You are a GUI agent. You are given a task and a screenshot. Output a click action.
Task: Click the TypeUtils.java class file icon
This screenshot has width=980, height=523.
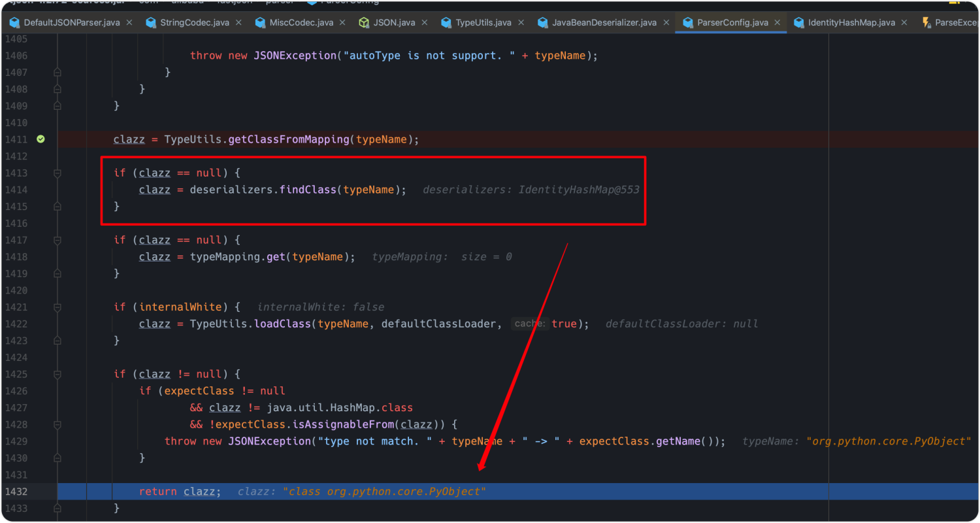point(446,22)
